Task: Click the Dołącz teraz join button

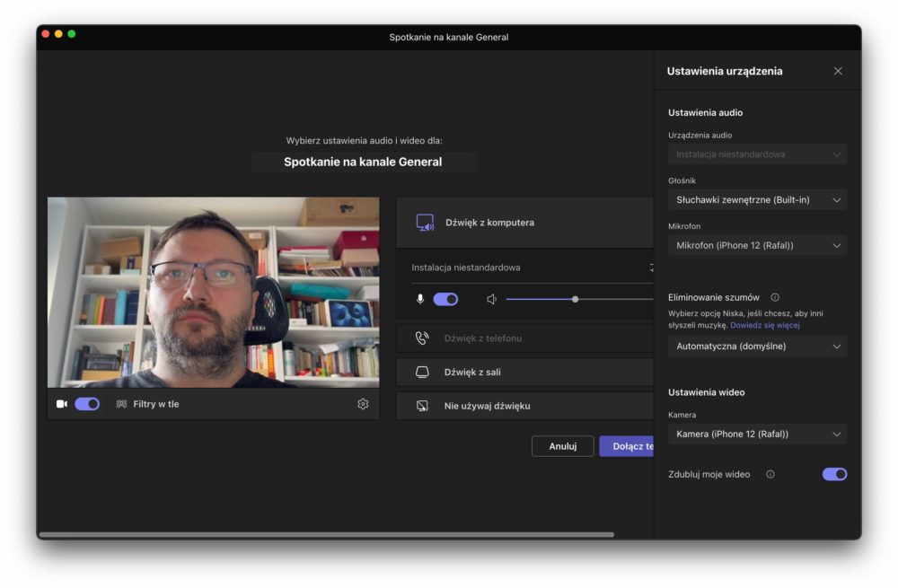Action: click(x=627, y=446)
